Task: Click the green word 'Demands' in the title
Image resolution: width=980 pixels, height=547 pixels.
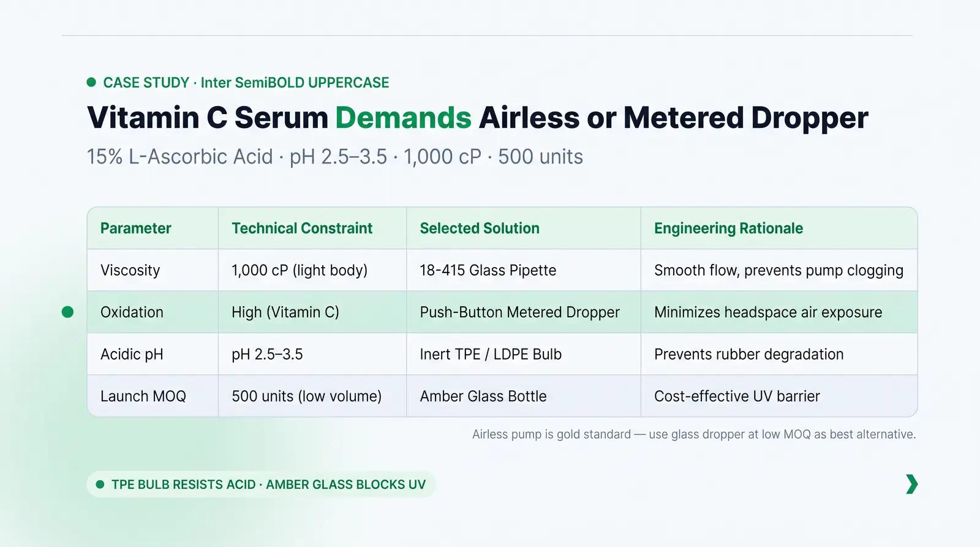Action: point(403,118)
